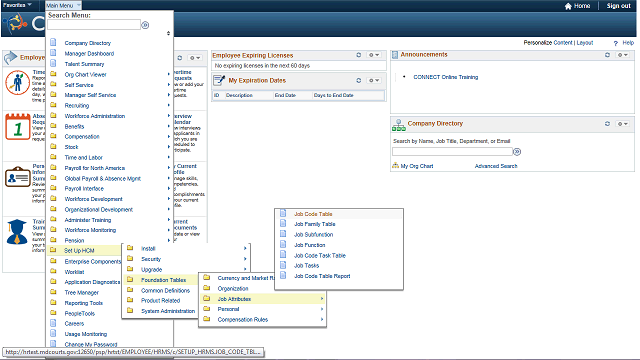Screen dimensions: 640x360
Task: Refresh the Announcements pagelet
Action: pos(607,55)
